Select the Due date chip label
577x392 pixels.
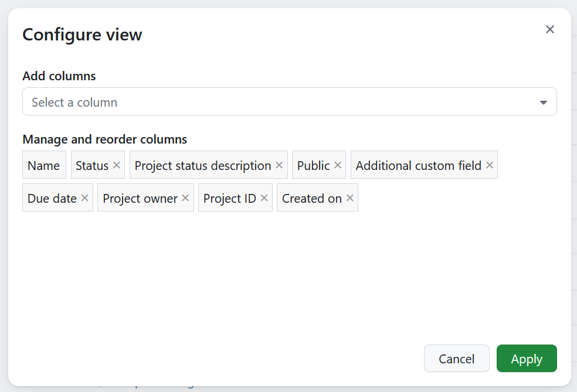[52, 198]
